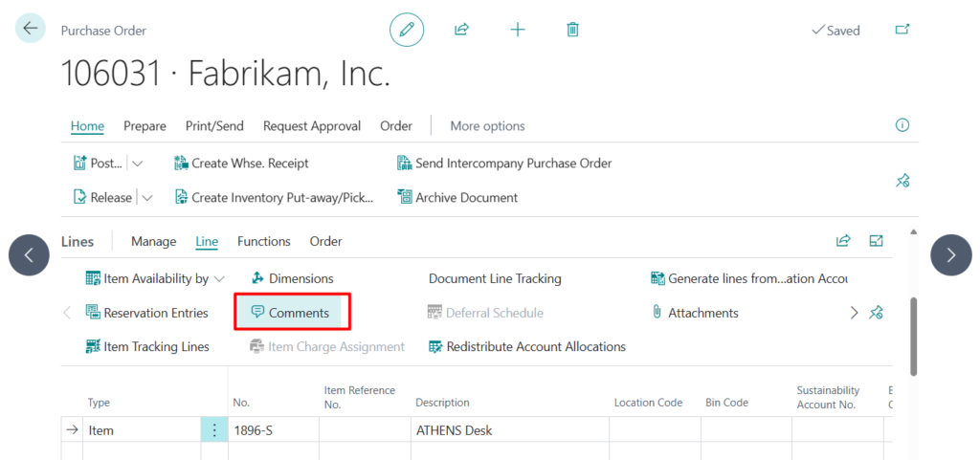Switch to the Prepare tab
Viewport: 980px width, 460px height.
pyautogui.click(x=145, y=126)
